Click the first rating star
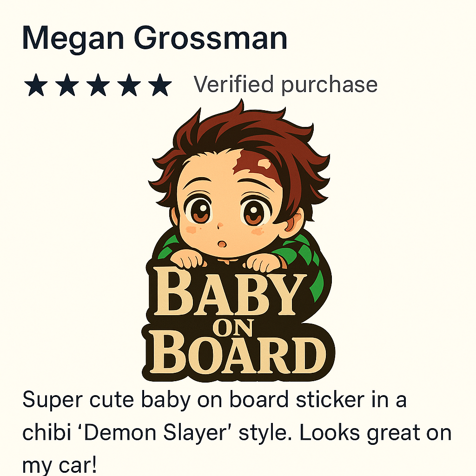The image size is (476, 476). click(x=36, y=85)
